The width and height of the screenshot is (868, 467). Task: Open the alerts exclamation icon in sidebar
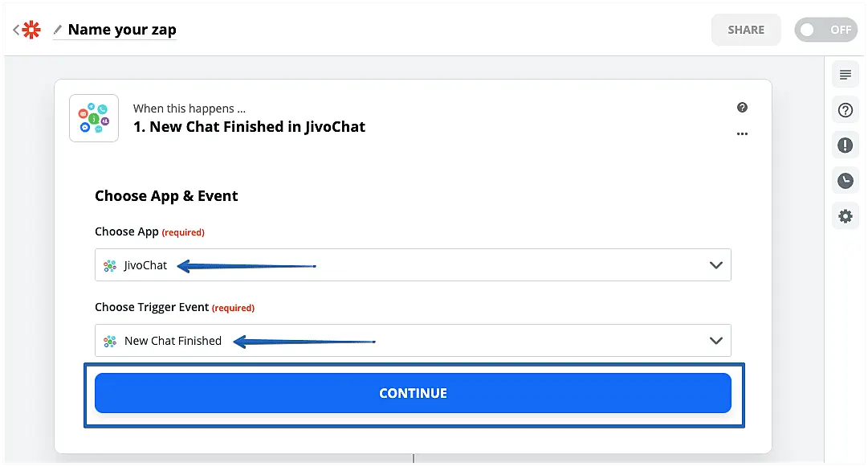click(845, 145)
